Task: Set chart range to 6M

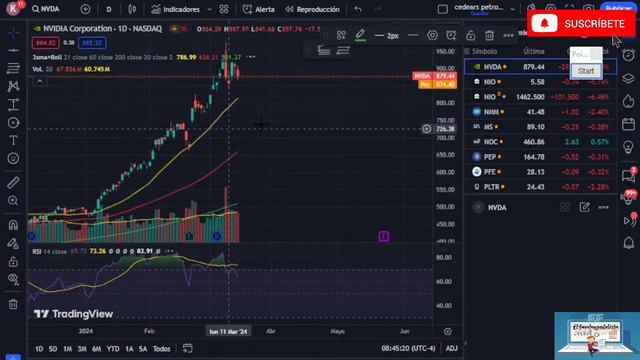Action: [96, 349]
